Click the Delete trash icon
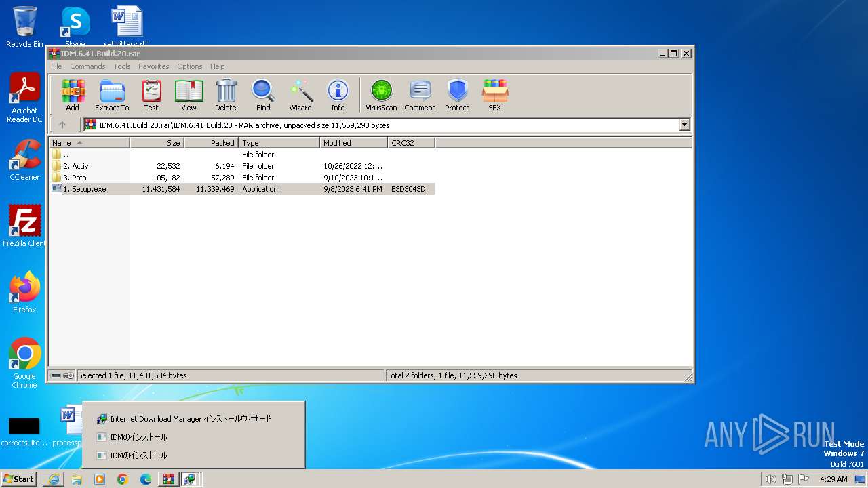The image size is (868, 488). [x=226, y=95]
